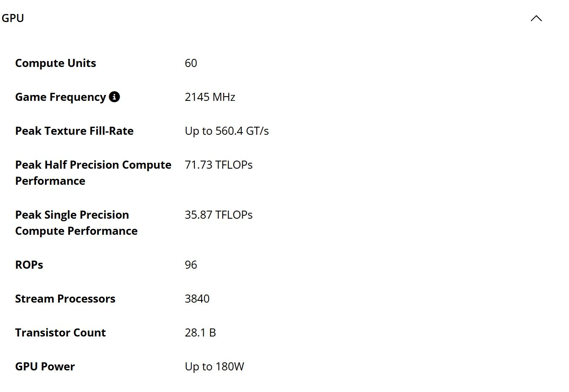Collapse the GPU section chevron
This screenshot has height=392, width=569.
[x=536, y=18]
